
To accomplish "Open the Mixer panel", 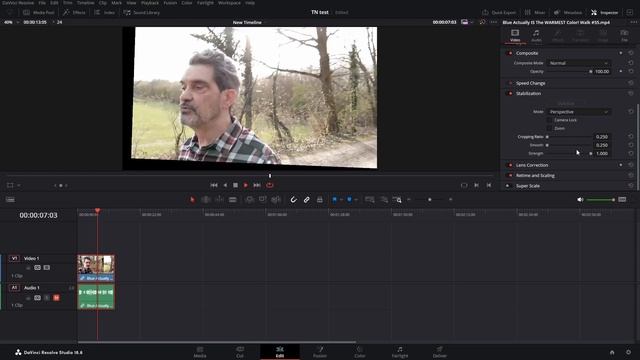I will point(535,13).
